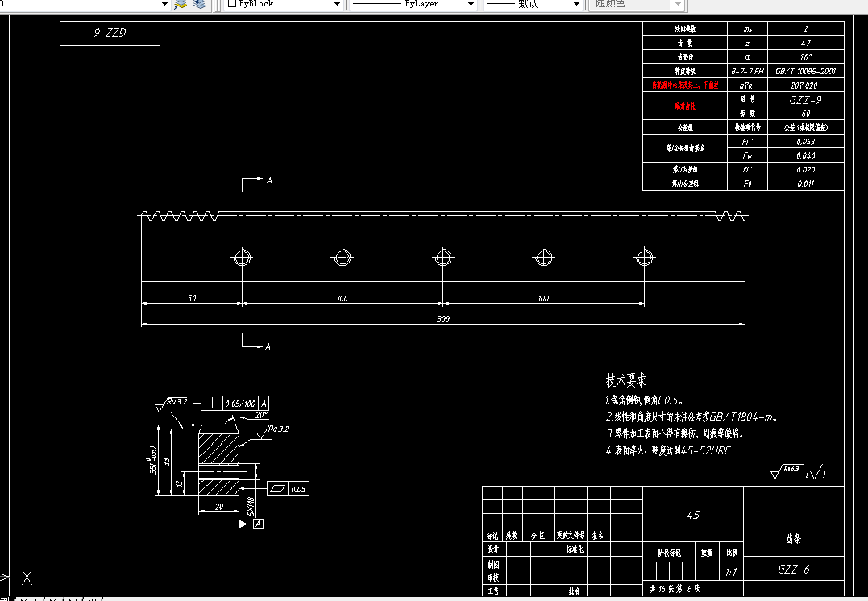868x601 pixels.
Task: Click the GB/T 10095-2001 table cell
Action: [805, 72]
